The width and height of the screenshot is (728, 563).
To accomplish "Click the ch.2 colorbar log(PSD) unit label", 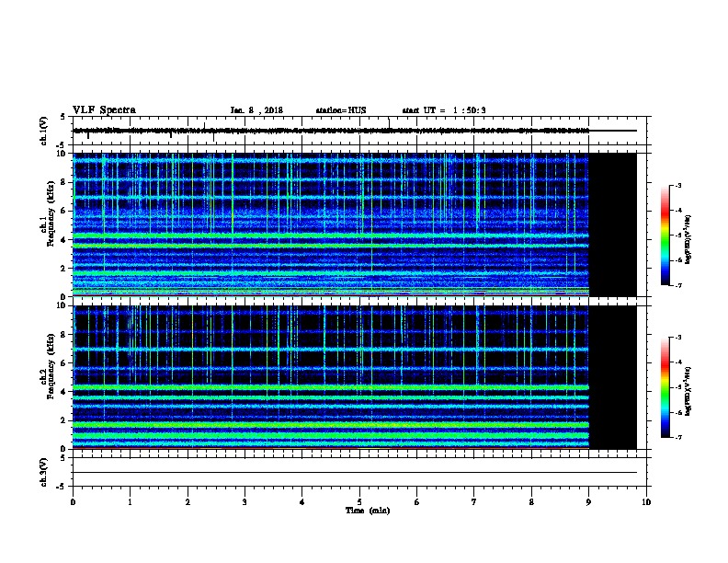I will point(688,391).
